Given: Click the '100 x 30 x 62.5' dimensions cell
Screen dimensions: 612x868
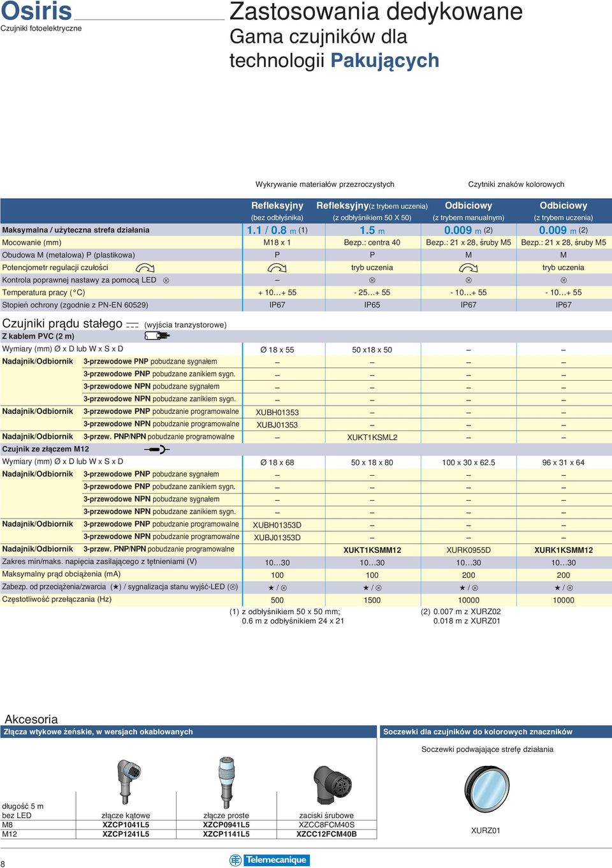Looking at the screenshot, I should click(469, 462).
